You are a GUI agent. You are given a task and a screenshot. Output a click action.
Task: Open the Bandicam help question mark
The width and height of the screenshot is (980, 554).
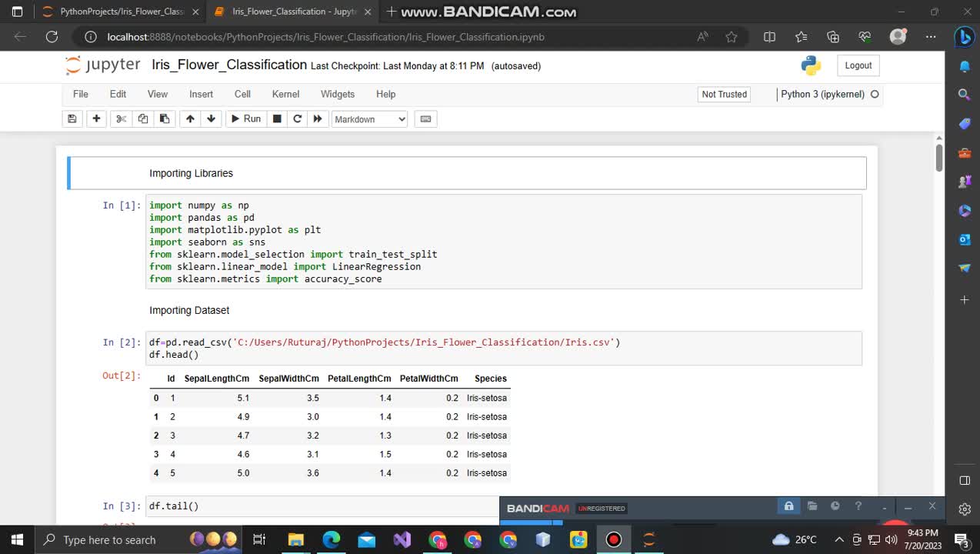pyautogui.click(x=858, y=506)
